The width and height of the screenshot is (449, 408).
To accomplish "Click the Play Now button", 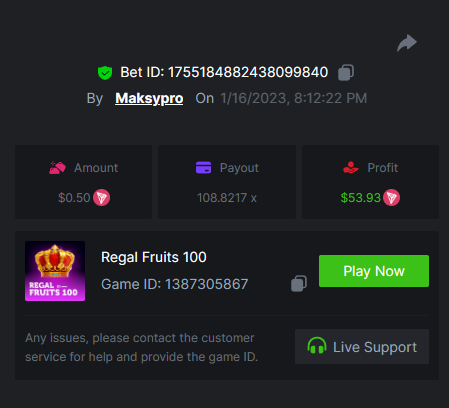I will click(x=374, y=271).
